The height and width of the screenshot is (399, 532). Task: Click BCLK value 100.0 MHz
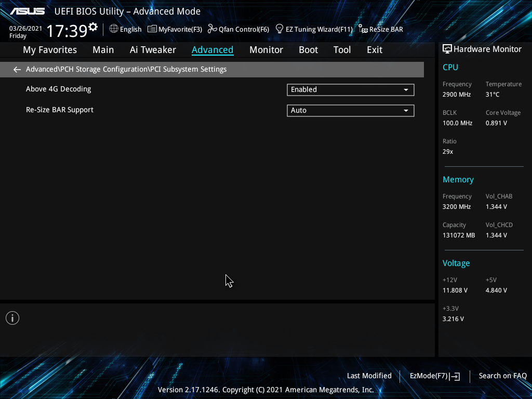click(457, 123)
